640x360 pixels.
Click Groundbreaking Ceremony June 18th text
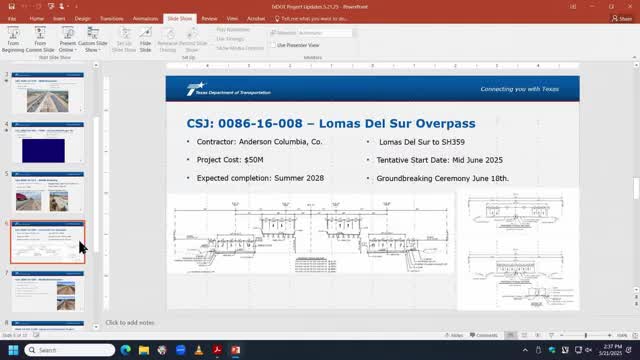click(x=443, y=178)
